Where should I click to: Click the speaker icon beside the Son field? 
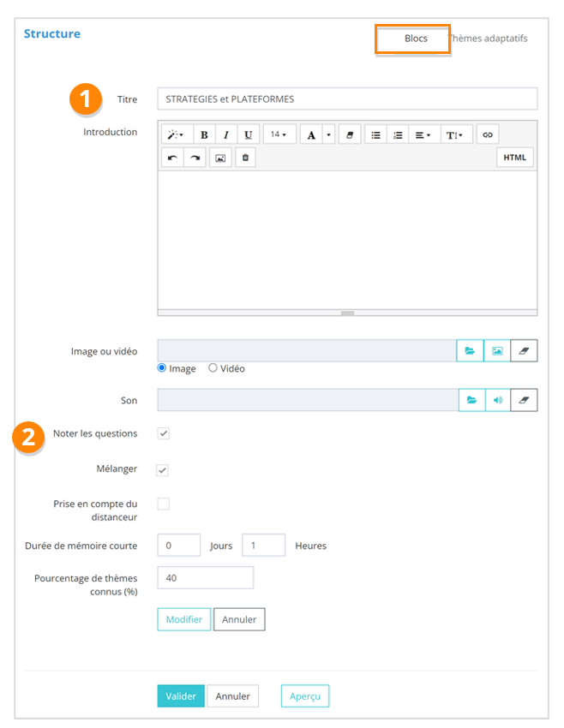[x=496, y=400]
